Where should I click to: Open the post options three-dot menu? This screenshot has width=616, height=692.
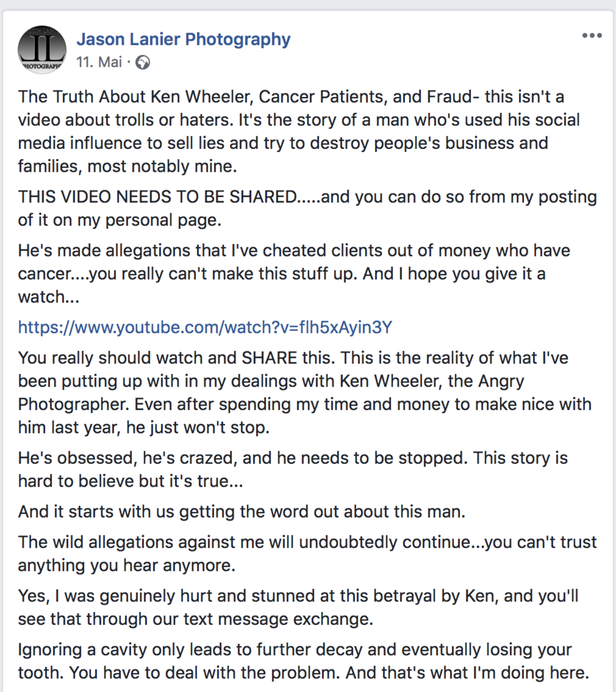point(591,36)
